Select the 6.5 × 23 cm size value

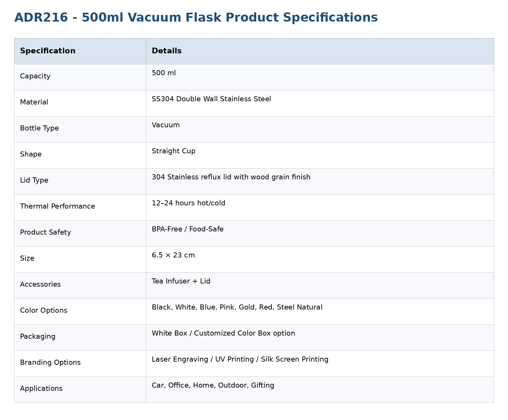point(173,255)
